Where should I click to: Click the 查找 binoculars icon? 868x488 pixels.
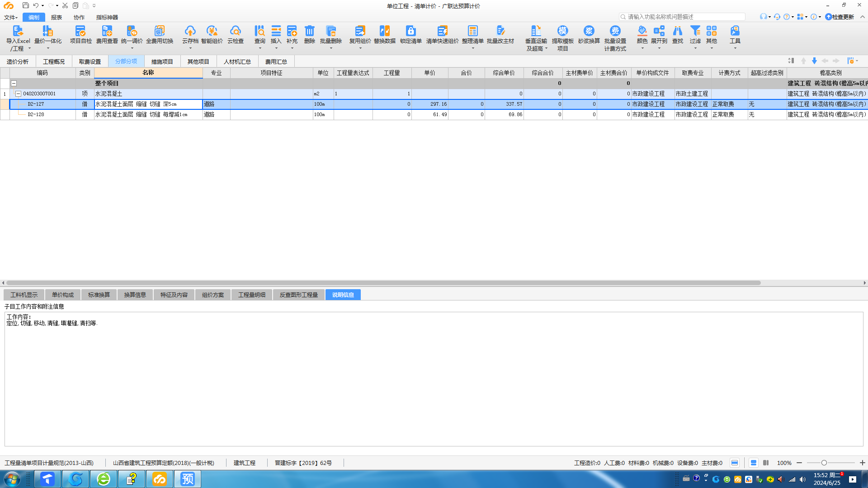pos(677,31)
